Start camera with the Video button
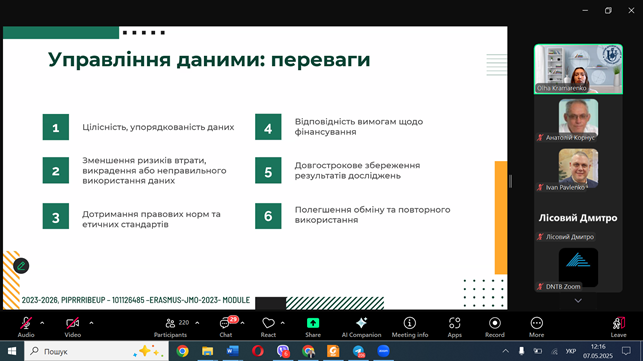Screen dimensions: 643x361 click(73, 327)
